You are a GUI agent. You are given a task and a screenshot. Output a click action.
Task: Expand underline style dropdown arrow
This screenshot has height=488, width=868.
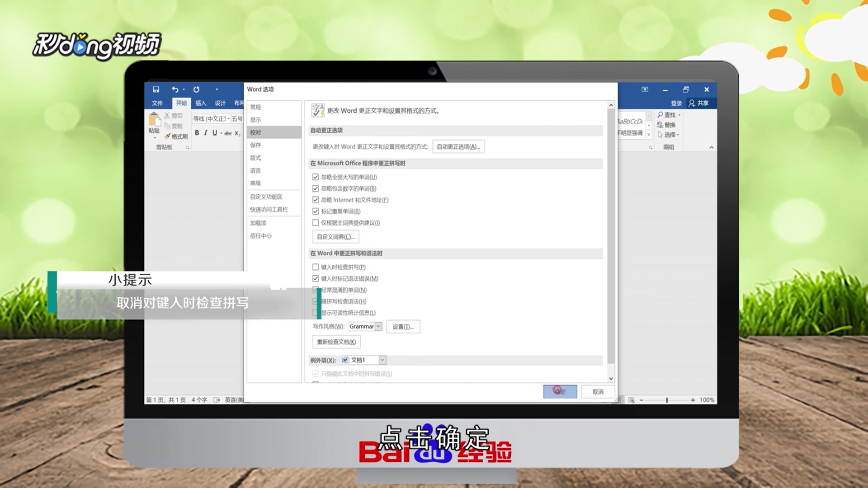(x=221, y=133)
